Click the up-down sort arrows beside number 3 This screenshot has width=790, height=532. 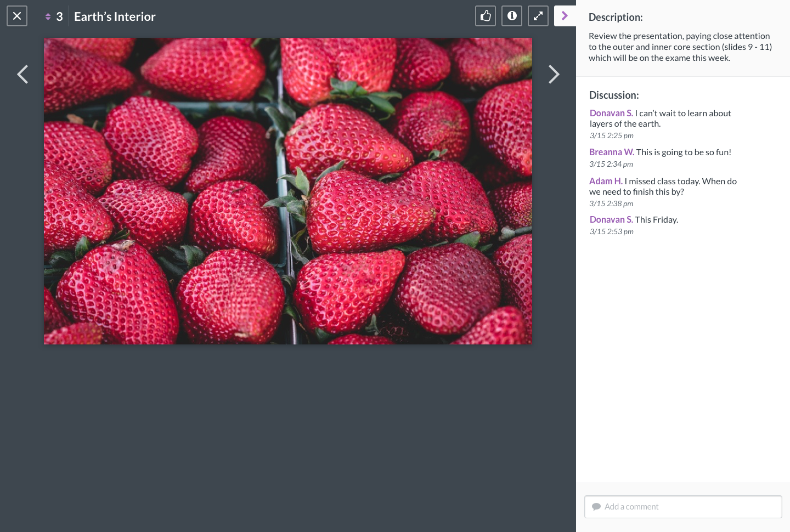[x=48, y=16]
